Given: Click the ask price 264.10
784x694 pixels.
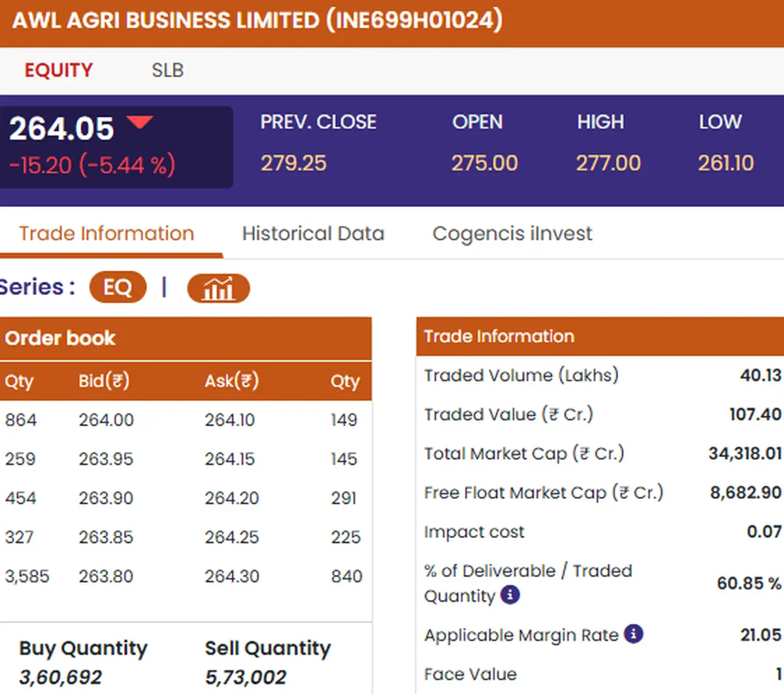Looking at the screenshot, I should (230, 420).
